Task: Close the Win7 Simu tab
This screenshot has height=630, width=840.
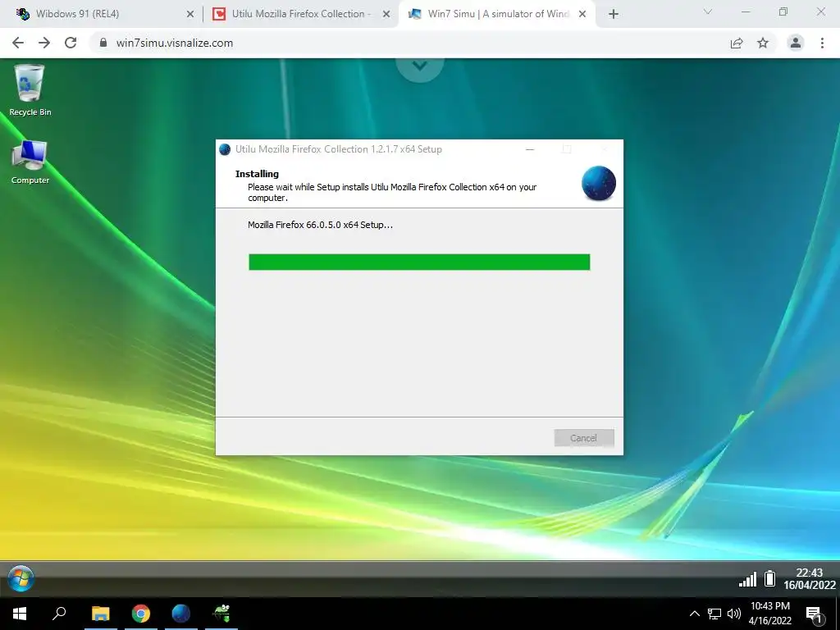Action: click(x=582, y=14)
